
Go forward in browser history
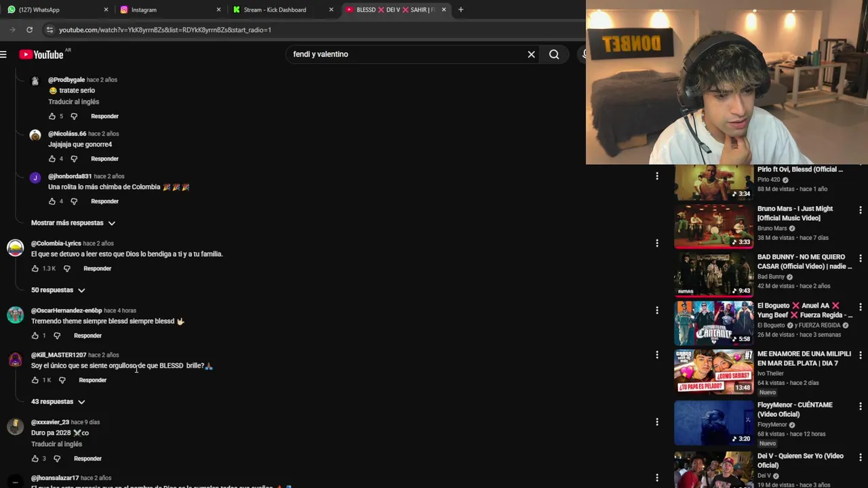12,30
